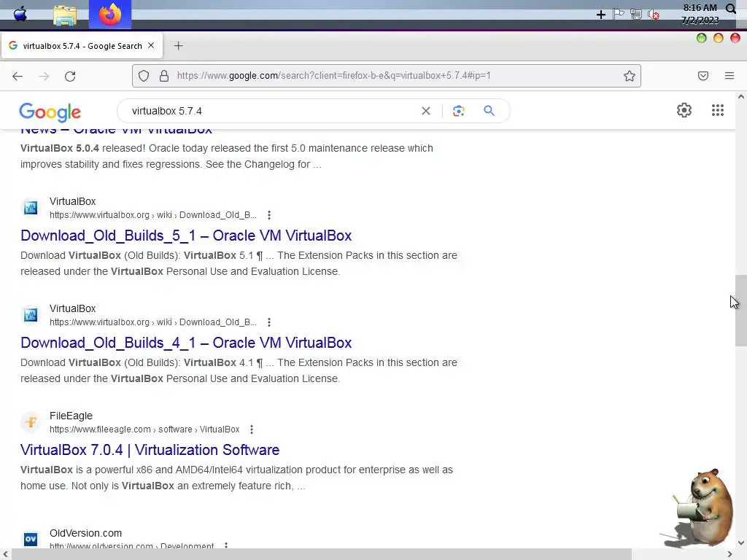Open a new browser tab
Viewport: 747px width, 560px height.
(x=178, y=46)
